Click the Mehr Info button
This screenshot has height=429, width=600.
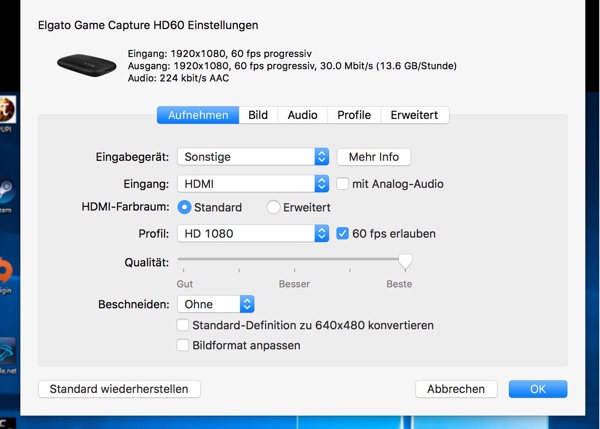tap(374, 157)
